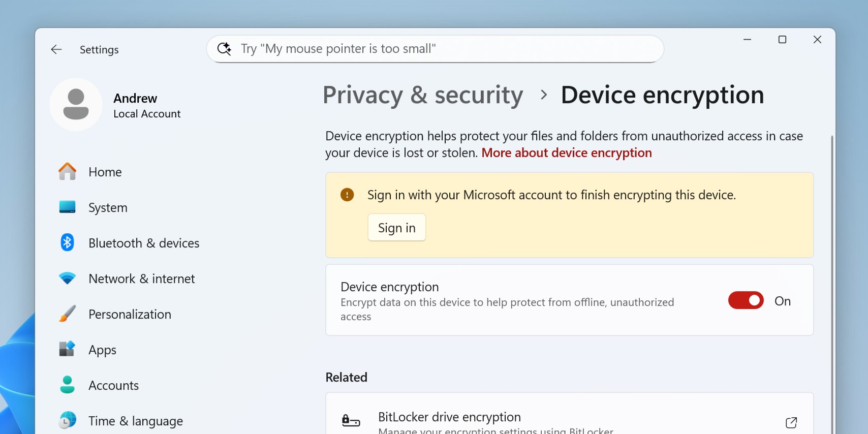
Task: Select the Time & language globe icon
Action: click(67, 421)
